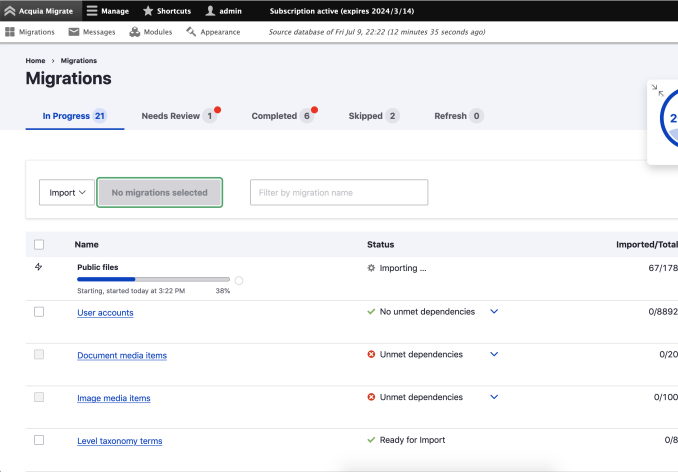Open the Import action dropdown
Viewport: 678px width, 472px height.
coord(66,193)
